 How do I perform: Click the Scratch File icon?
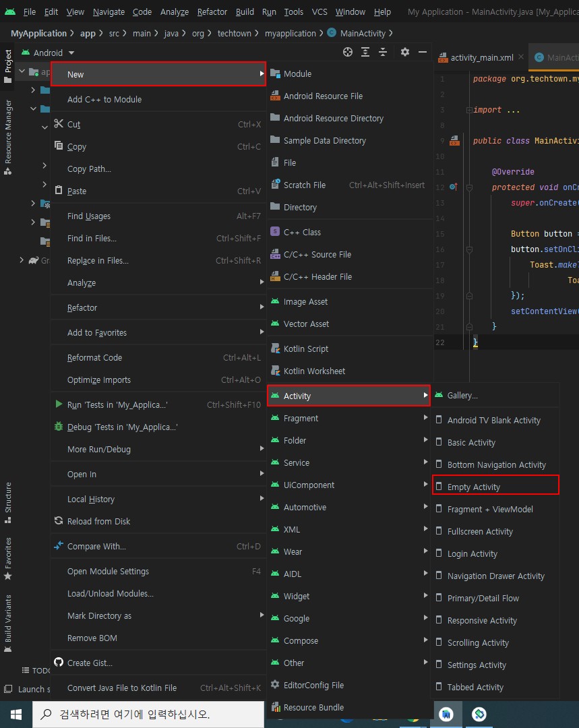[x=275, y=184]
